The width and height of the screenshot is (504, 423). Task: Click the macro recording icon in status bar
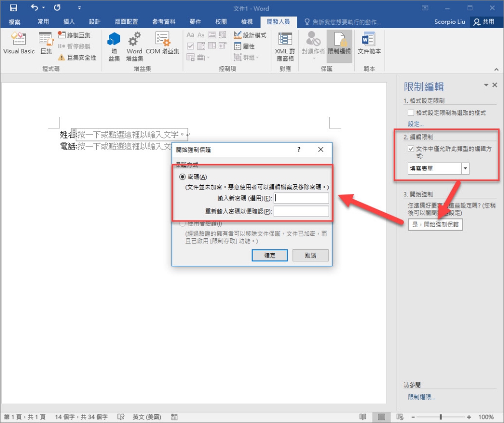tap(174, 417)
